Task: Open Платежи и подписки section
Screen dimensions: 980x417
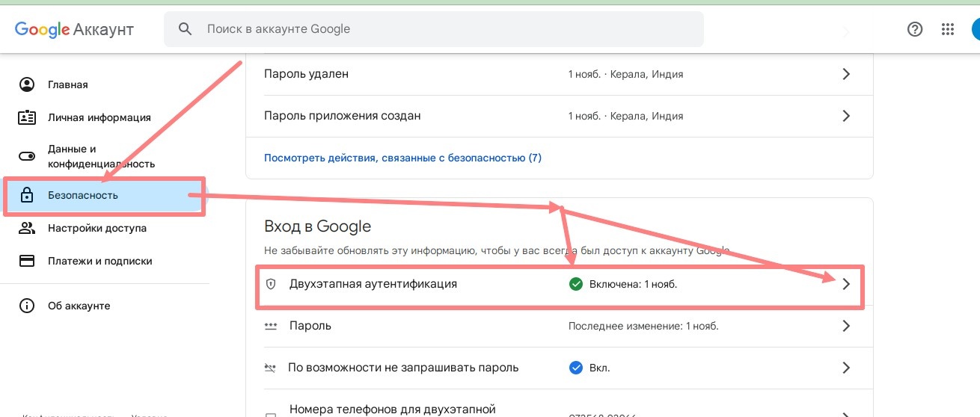Action: (105, 261)
